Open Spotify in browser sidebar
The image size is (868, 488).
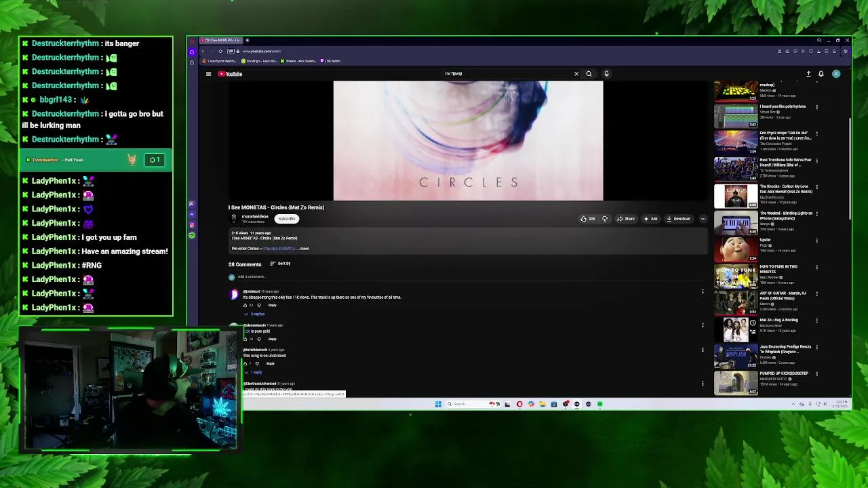192,235
